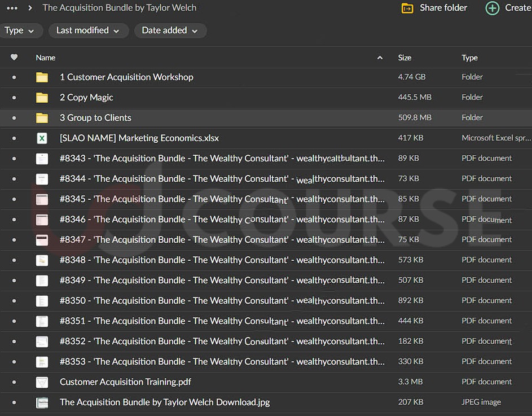Click the 'Microsoft Excel spr...' type cell
Image resolution: width=532 pixels, height=416 pixels.
[x=496, y=138]
